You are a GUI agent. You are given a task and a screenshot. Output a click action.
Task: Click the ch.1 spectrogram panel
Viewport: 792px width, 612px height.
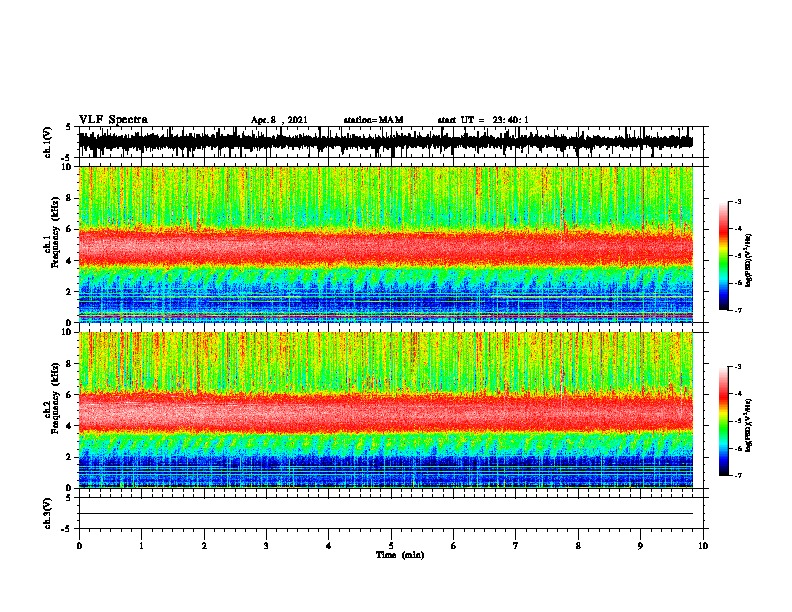point(386,244)
